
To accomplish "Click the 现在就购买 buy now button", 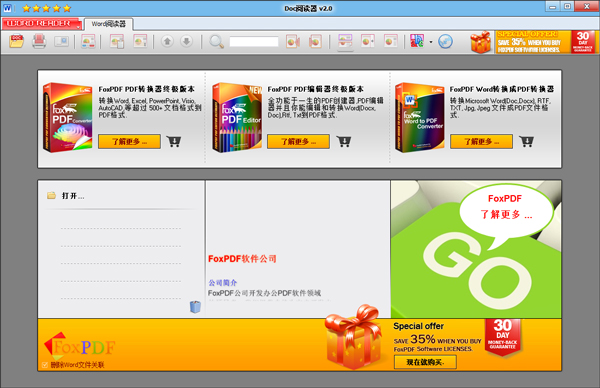I will [x=425, y=362].
